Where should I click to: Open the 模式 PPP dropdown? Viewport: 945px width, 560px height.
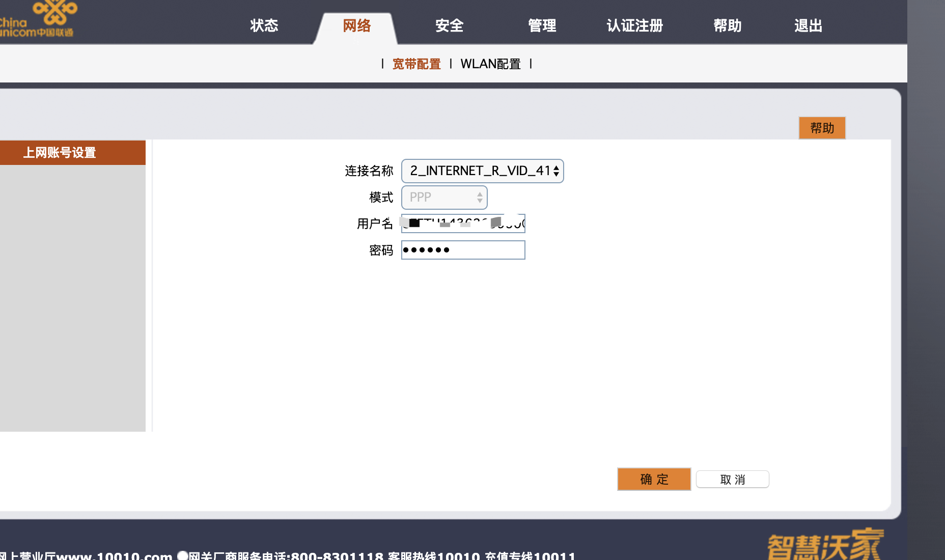click(444, 198)
